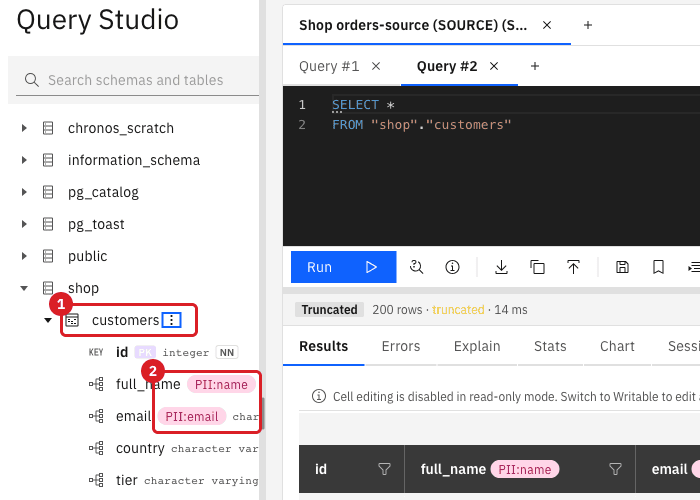
Task: Click the read-only mode info icon
Action: pos(319,396)
